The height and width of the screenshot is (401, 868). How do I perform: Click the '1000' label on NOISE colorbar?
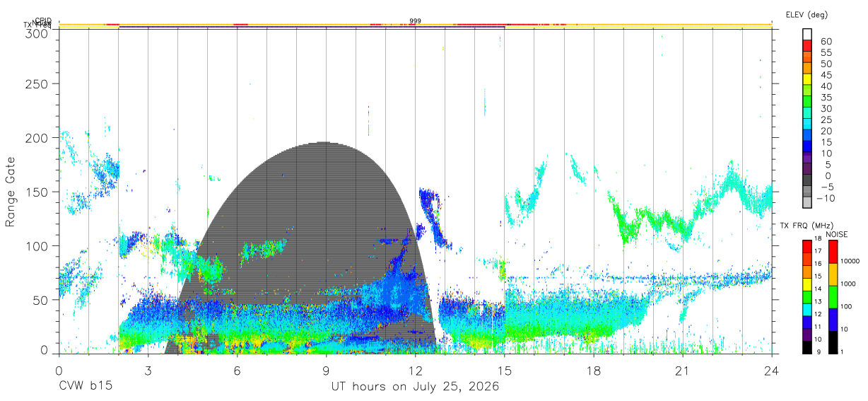[x=848, y=284]
